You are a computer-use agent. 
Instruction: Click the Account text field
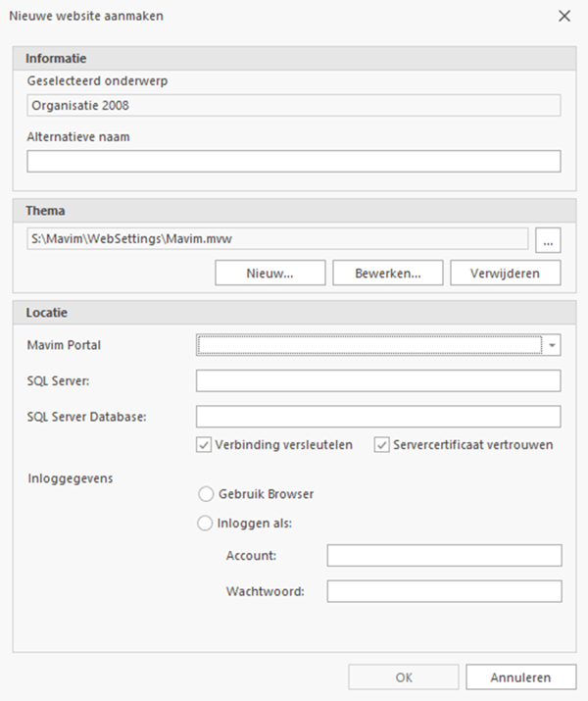coord(444,556)
